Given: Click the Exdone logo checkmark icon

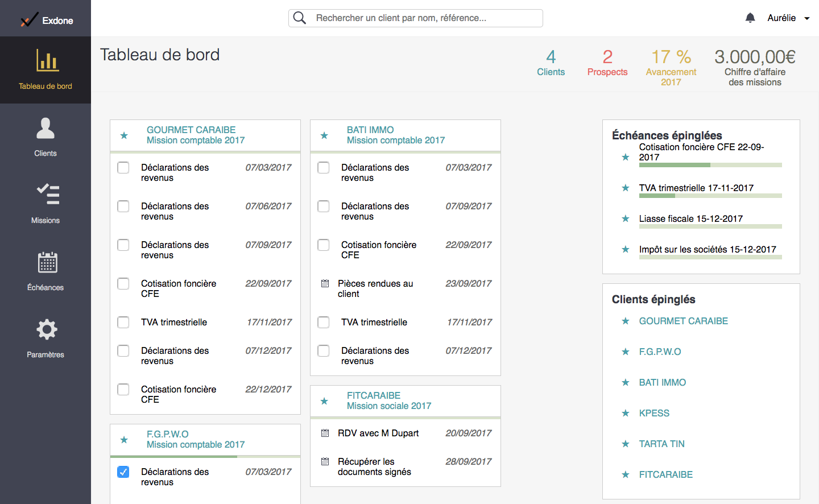Looking at the screenshot, I should coord(29,20).
